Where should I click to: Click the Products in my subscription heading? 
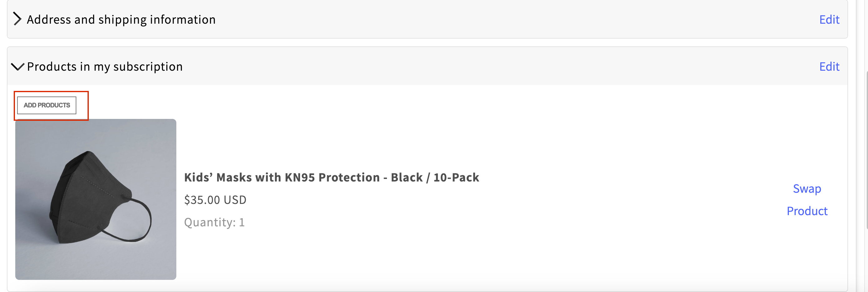pyautogui.click(x=105, y=67)
